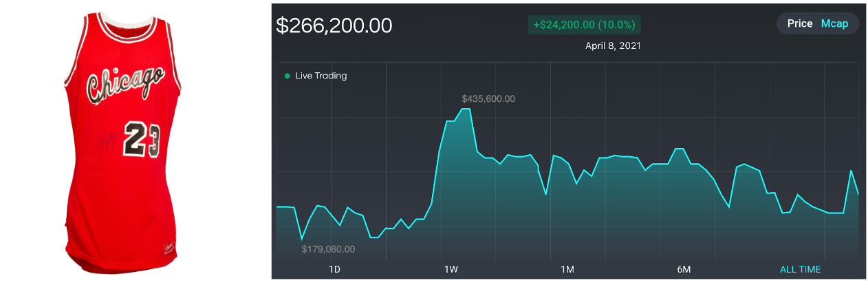
Task: Switch to the Price view toggle
Action: click(x=800, y=23)
